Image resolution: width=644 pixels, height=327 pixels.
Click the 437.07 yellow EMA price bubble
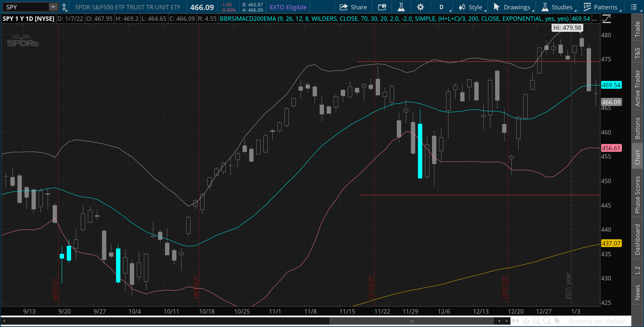(x=611, y=243)
